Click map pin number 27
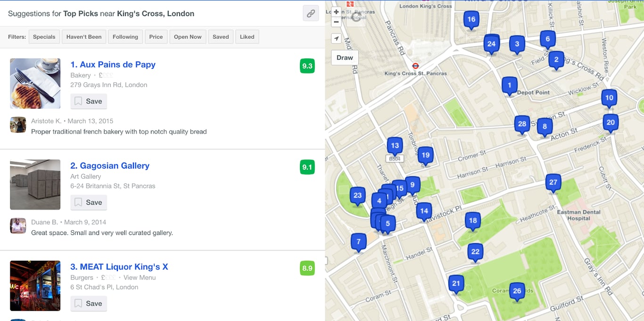 tap(553, 183)
